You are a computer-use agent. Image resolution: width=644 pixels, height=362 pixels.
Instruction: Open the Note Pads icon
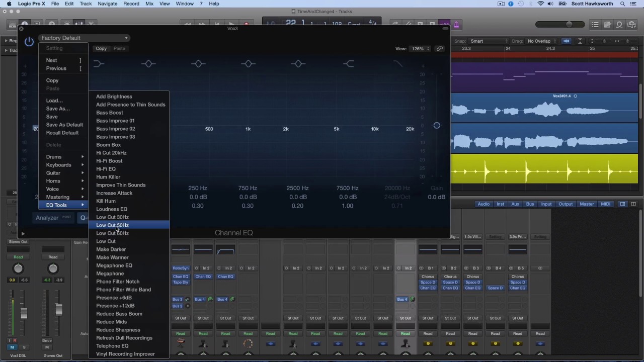point(607,25)
